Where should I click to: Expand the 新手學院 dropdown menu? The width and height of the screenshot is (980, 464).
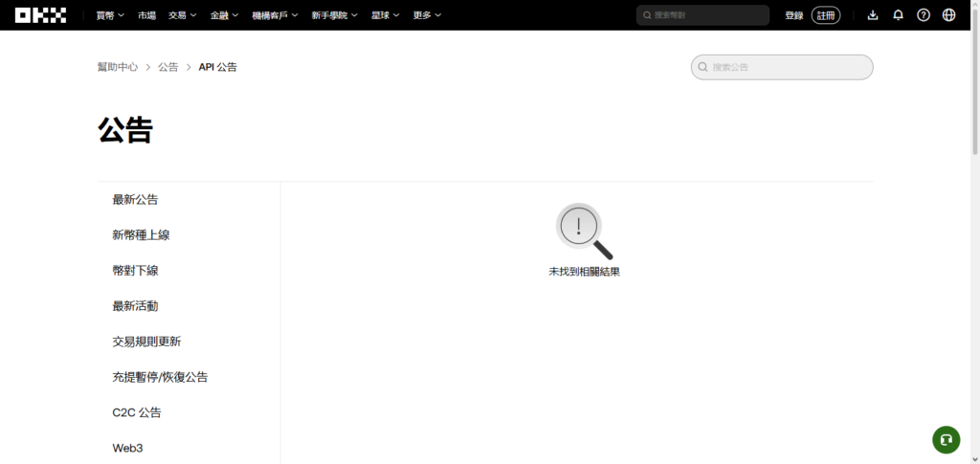coord(334,15)
